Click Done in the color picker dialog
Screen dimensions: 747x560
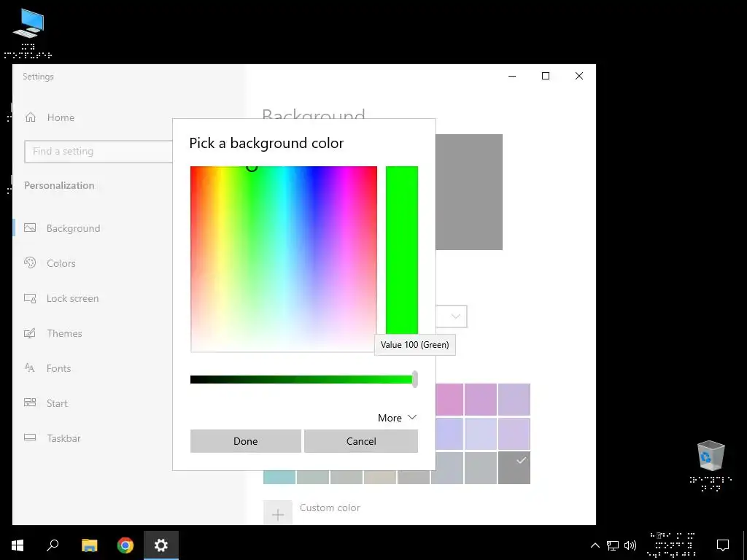[245, 441]
